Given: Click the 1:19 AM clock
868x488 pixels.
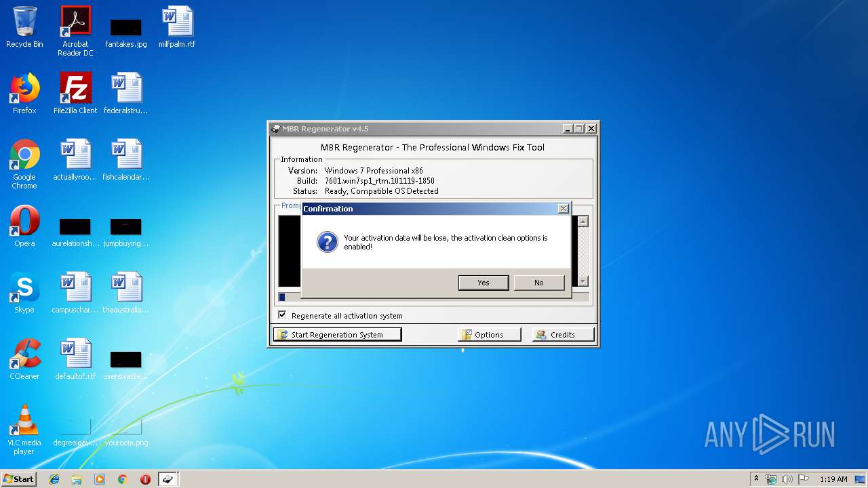Looking at the screenshot, I should pyautogui.click(x=833, y=479).
